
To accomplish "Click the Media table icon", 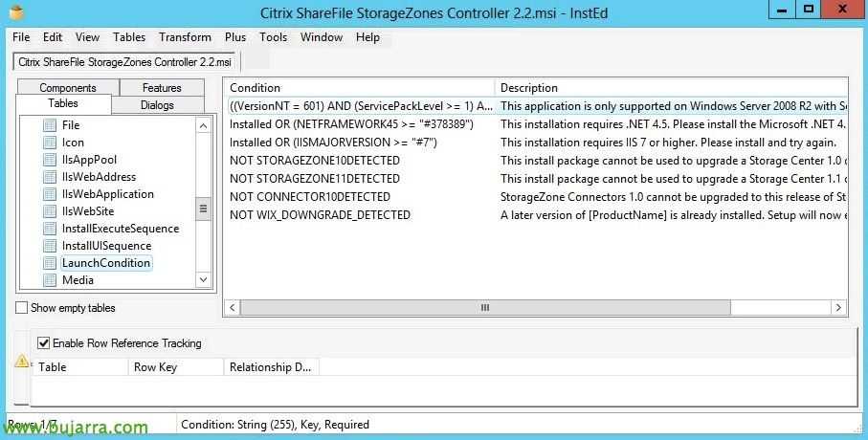I will (50, 280).
